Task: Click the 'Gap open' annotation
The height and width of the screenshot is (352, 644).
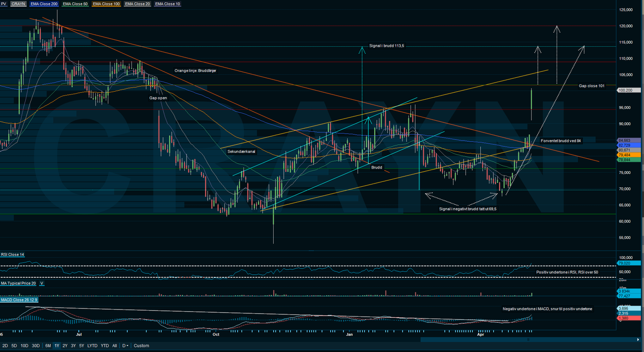Action: pyautogui.click(x=158, y=98)
